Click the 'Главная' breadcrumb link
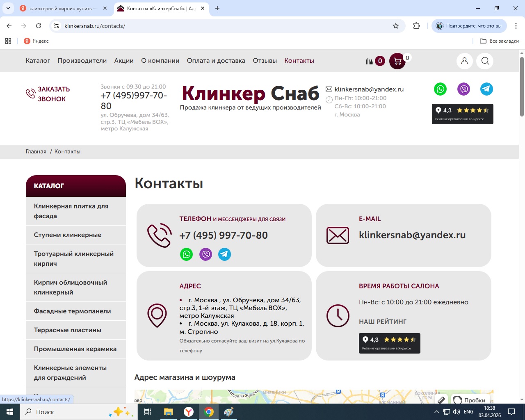The image size is (525, 420). coord(36,151)
